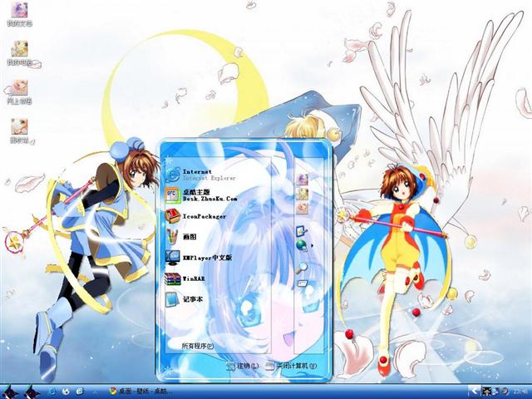
Task: Select 回收站 recycle bin desktop icon
Action: click(x=19, y=131)
